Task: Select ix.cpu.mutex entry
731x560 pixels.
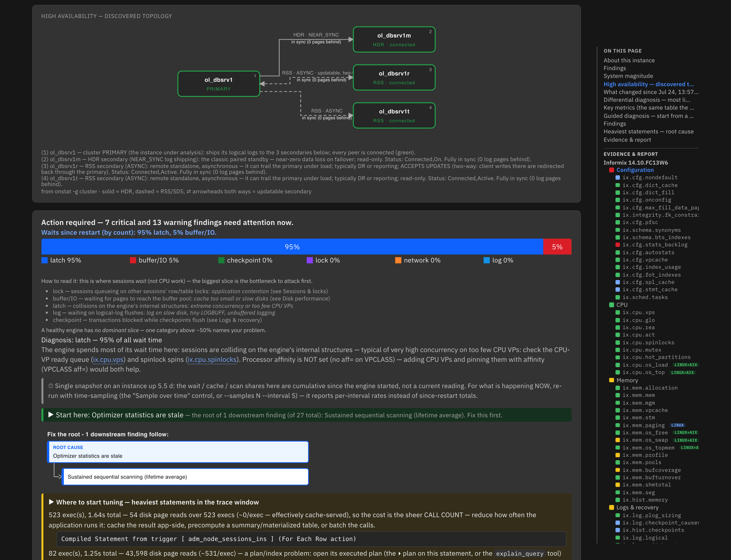Action: pos(642,350)
